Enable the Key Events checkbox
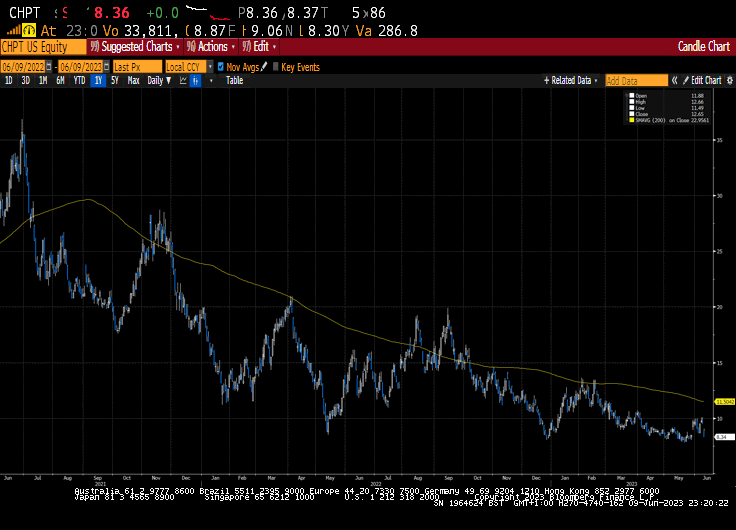This screenshot has height=530, width=736. [276, 67]
